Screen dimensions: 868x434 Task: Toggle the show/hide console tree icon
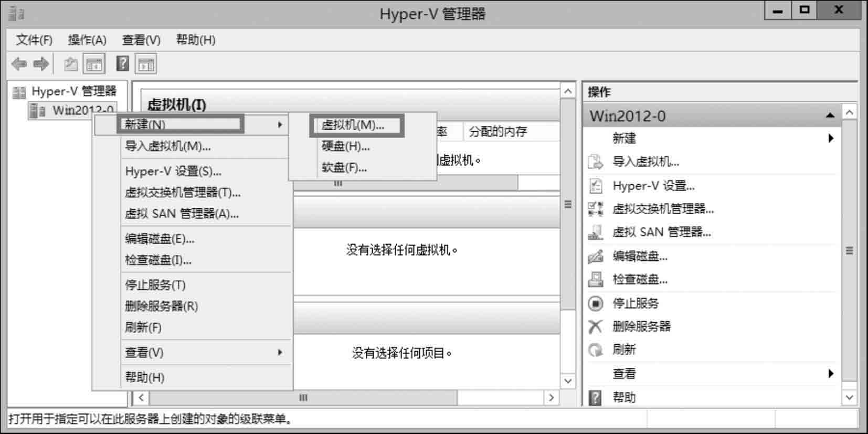click(x=94, y=65)
